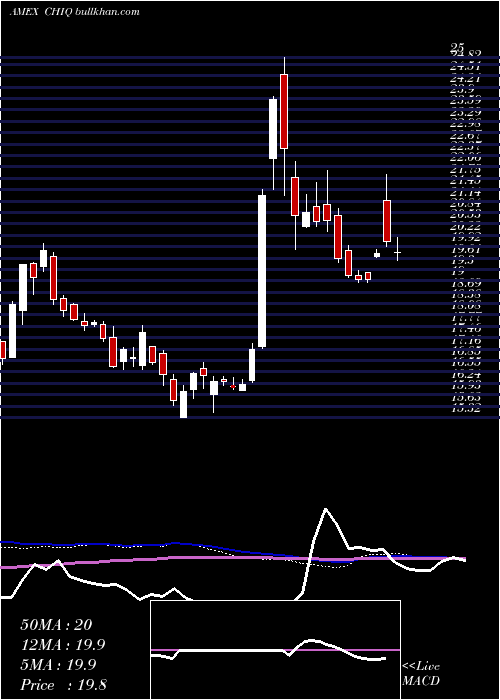Select the '5MA : 19.9' readout
This screenshot has width=500, height=700.
(58, 665)
